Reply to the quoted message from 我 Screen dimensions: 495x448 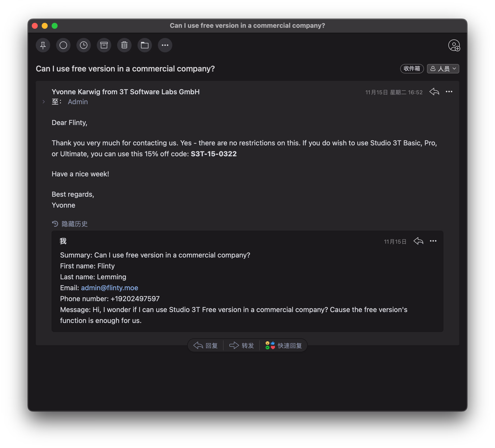(418, 241)
